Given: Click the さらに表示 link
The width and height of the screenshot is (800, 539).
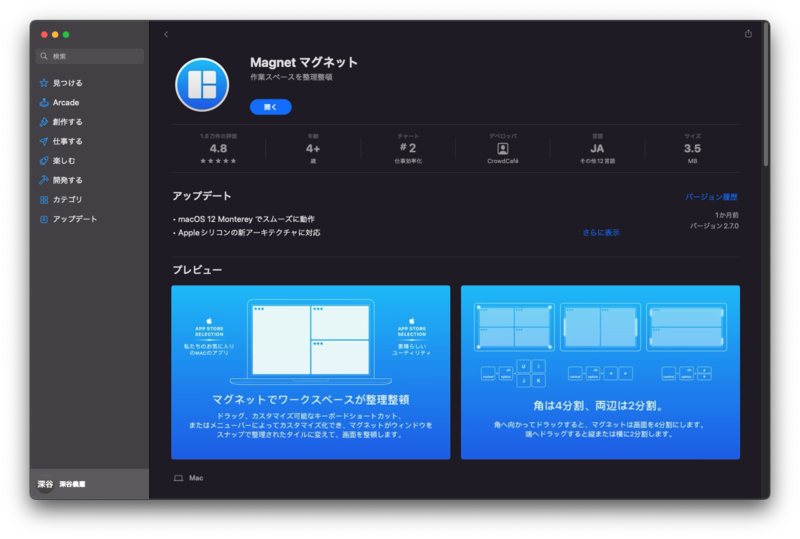Looking at the screenshot, I should (x=601, y=232).
